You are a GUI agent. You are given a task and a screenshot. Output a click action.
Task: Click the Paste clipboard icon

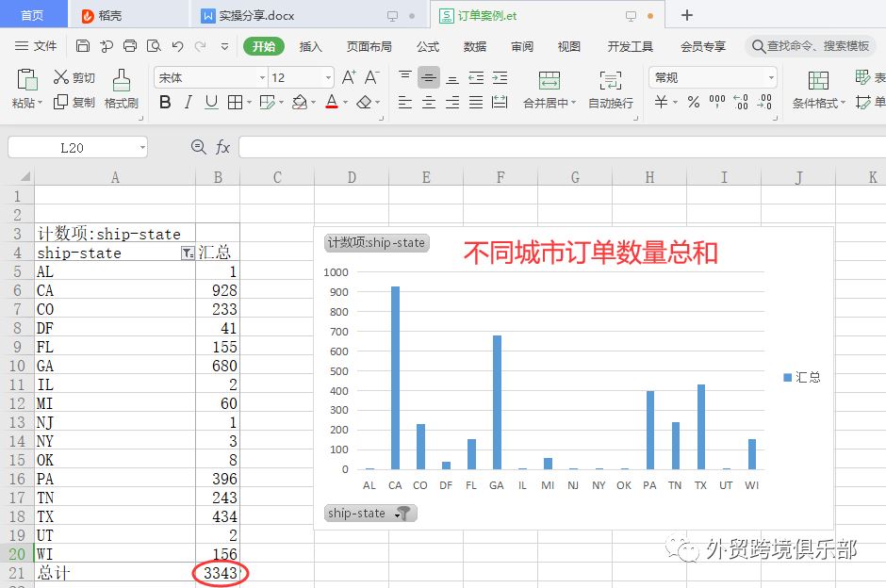pyautogui.click(x=27, y=80)
